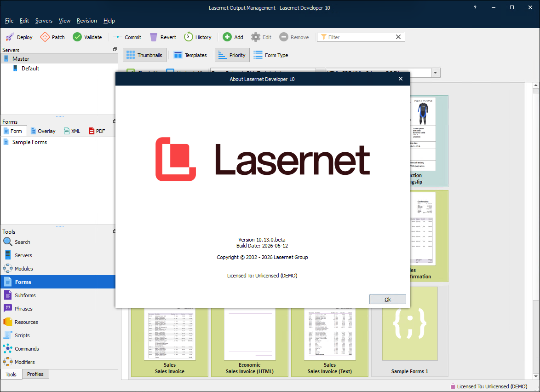540x392 pixels.
Task: Click the Deploy rocket icon
Action: point(10,37)
